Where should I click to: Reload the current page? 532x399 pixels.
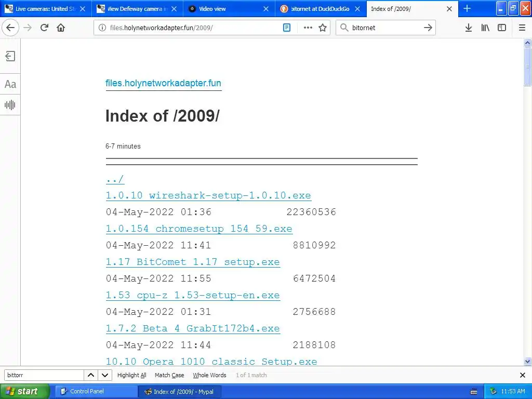click(x=44, y=28)
